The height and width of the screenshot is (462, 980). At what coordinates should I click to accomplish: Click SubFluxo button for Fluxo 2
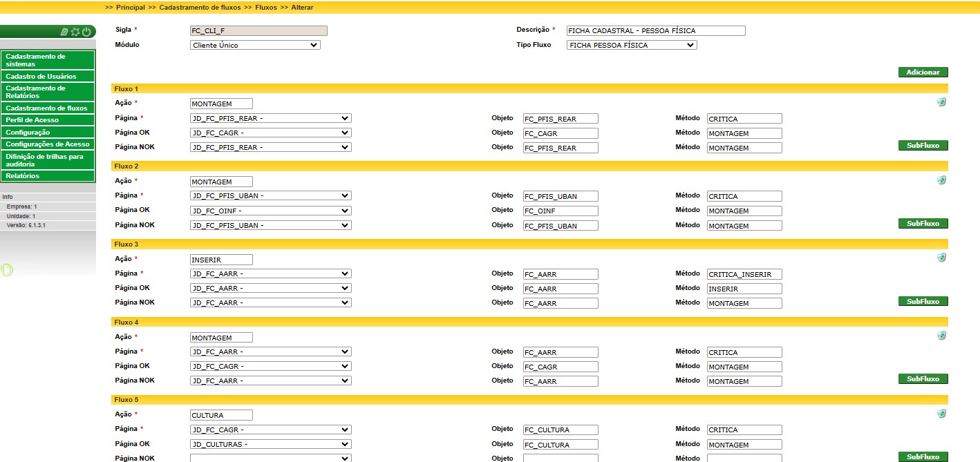click(923, 224)
